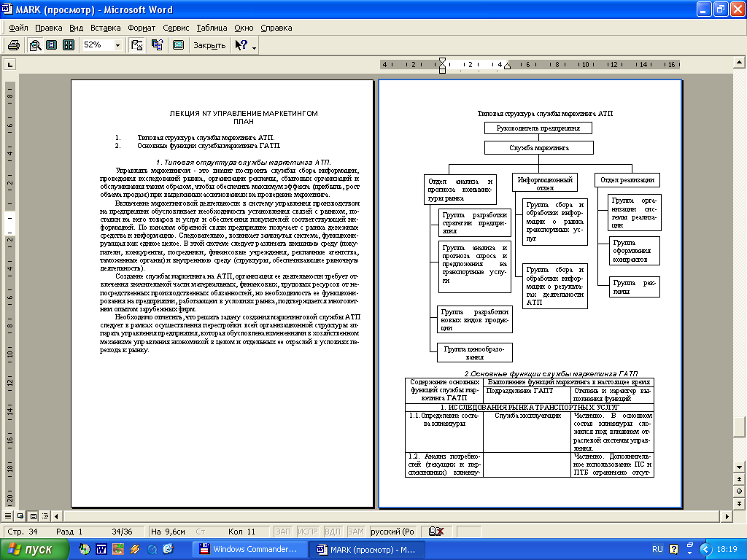The height and width of the screenshot is (560, 747).
Task: Click the Winamp lightning quick launch icon
Action: click(135, 549)
